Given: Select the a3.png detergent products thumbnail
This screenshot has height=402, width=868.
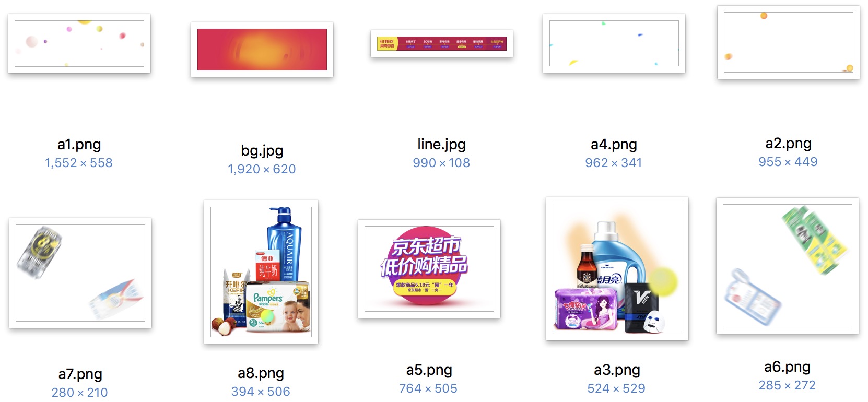Looking at the screenshot, I should (x=617, y=269).
